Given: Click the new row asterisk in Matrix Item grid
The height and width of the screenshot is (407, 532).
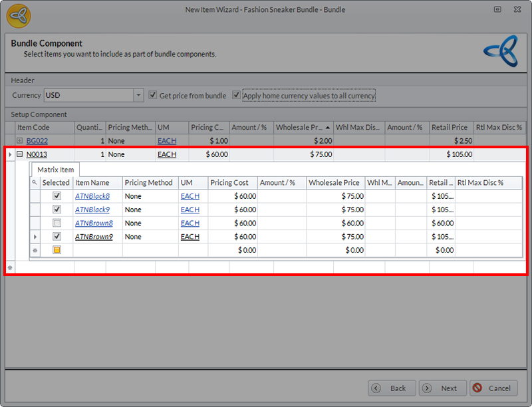Looking at the screenshot, I should 35,250.
